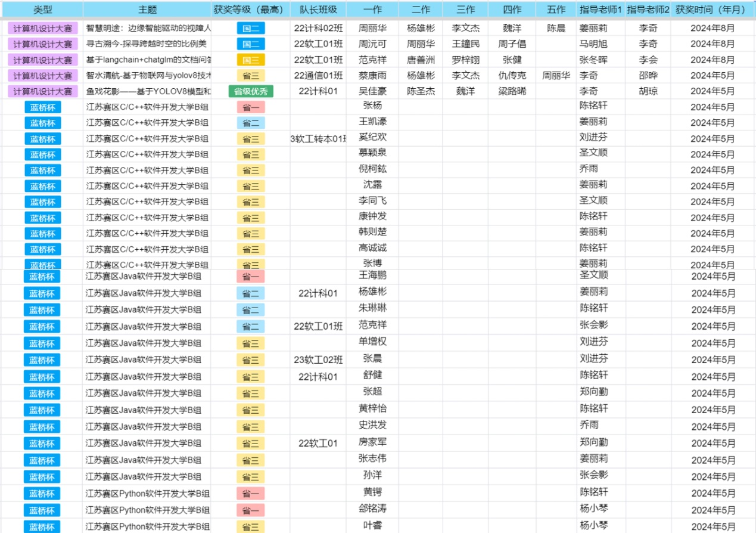
Task: Select the second advisor cell '邵晔'
Action: tap(648, 75)
